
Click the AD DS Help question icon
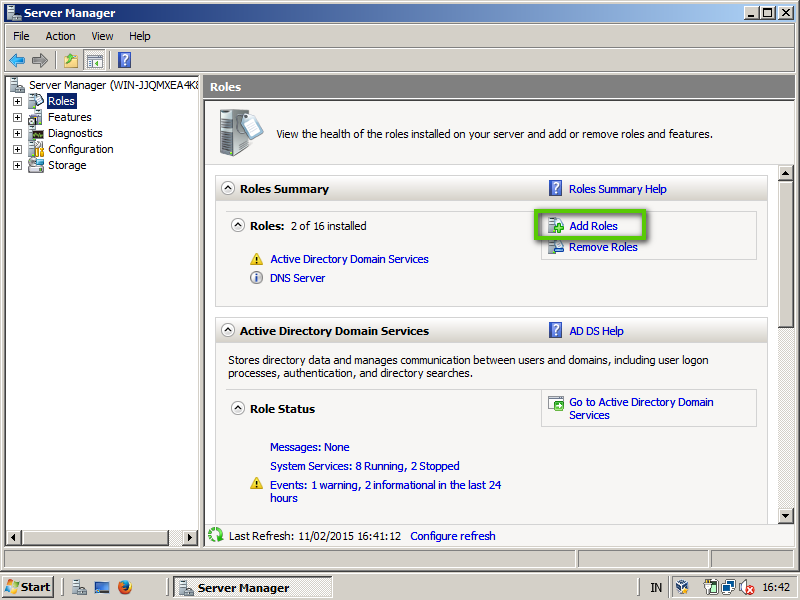pyautogui.click(x=556, y=330)
